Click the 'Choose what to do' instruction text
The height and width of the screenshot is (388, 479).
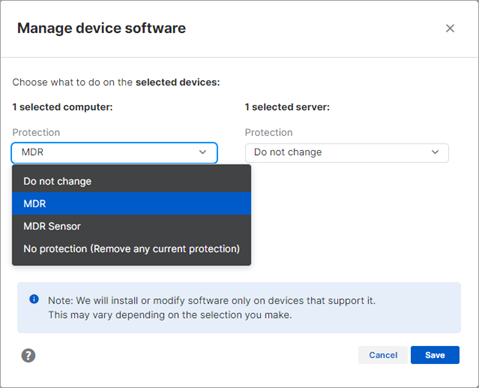pyautogui.click(x=116, y=82)
